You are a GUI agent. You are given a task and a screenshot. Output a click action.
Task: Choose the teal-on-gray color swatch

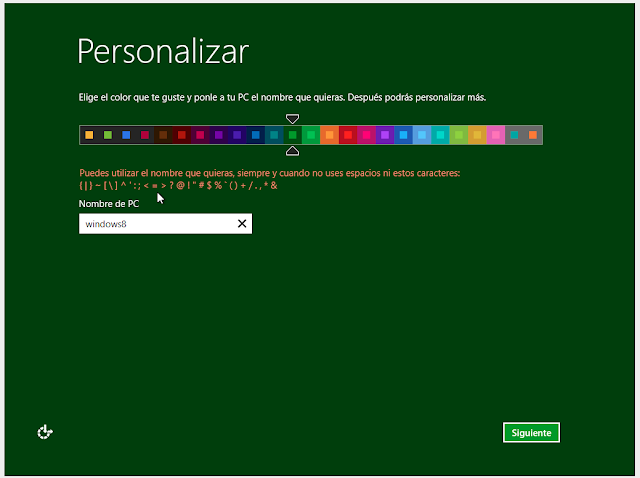[514, 135]
